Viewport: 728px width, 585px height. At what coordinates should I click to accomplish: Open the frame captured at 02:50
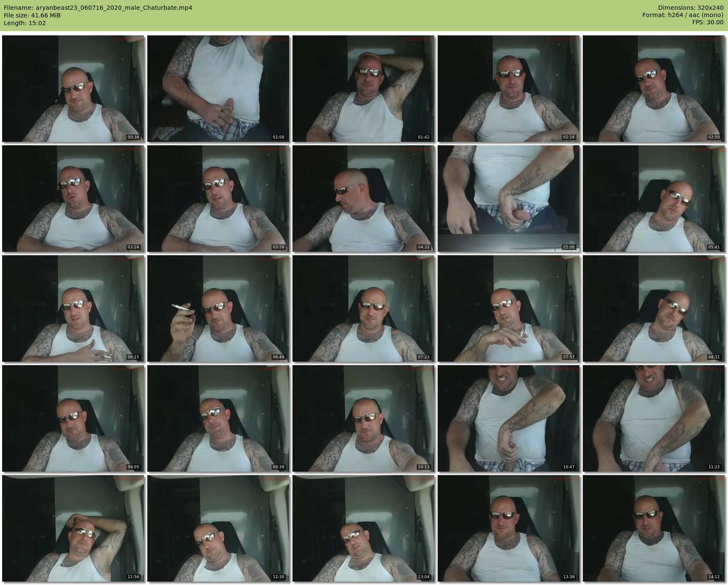coord(653,89)
